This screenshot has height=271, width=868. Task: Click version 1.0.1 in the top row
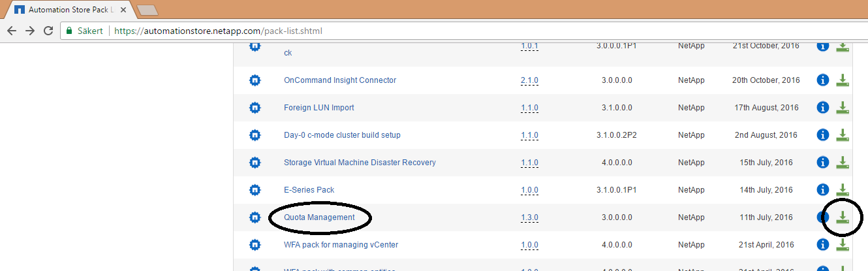tap(529, 46)
